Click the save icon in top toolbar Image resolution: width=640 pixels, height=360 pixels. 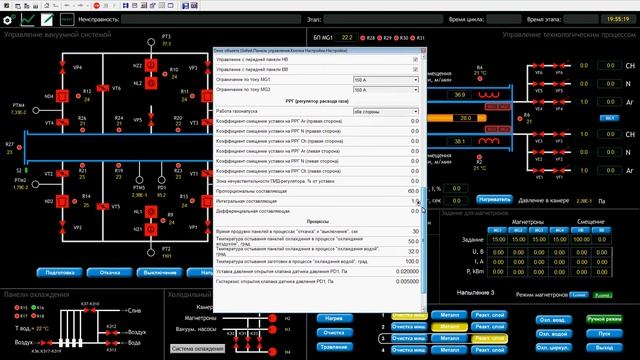click(185, 5)
